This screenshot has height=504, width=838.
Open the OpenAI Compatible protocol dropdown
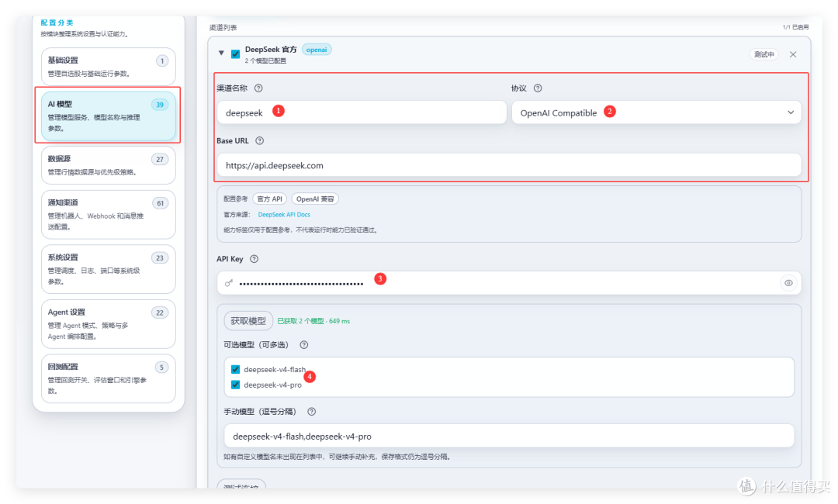pos(657,112)
